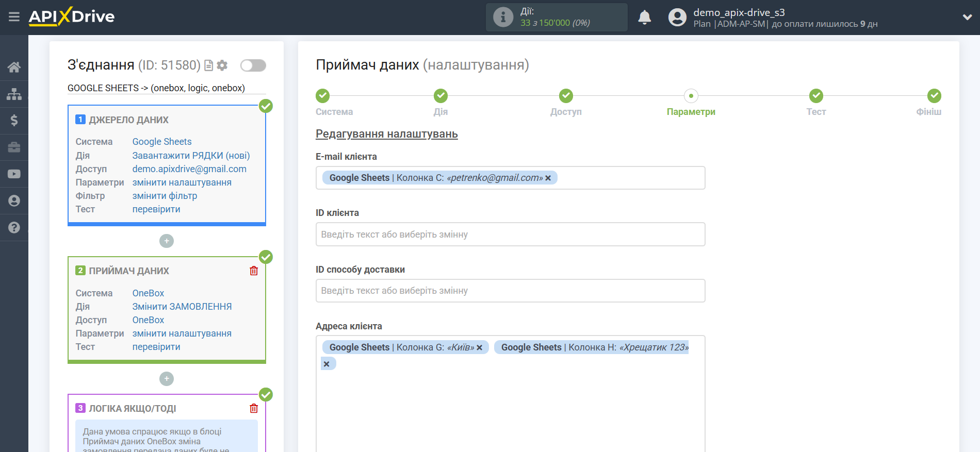Open connection settings gear icon
This screenshot has width=980, height=452.
[x=222, y=65]
